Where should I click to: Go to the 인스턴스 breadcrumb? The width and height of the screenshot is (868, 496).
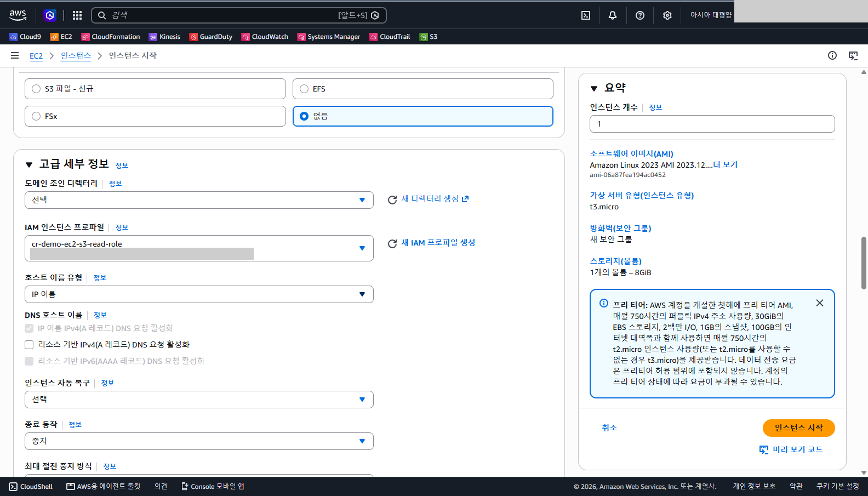pyautogui.click(x=76, y=56)
